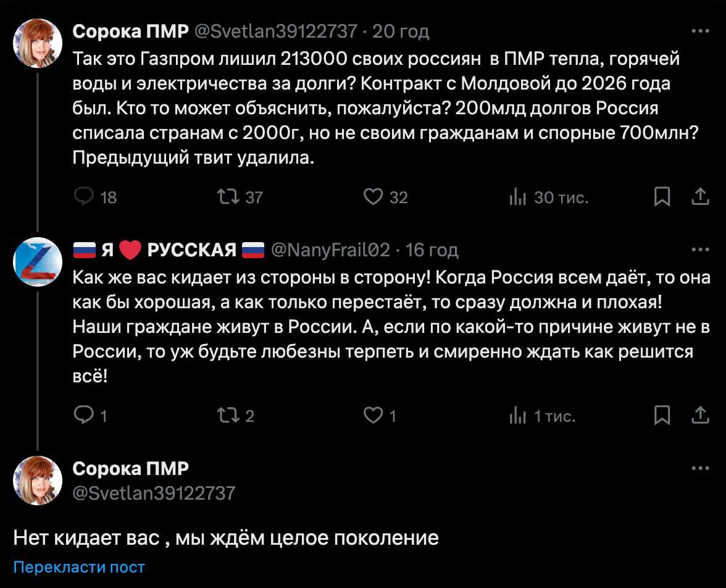The height and width of the screenshot is (588, 726).
Task: Share the first tweet by Сорока ПМР
Action: 700,197
